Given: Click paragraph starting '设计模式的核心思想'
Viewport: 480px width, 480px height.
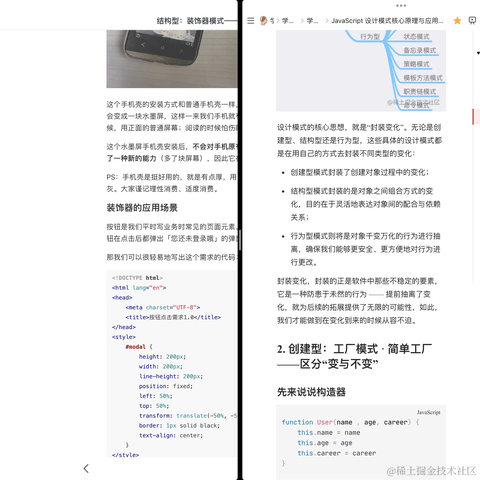Looking at the screenshot, I should 359,140.
